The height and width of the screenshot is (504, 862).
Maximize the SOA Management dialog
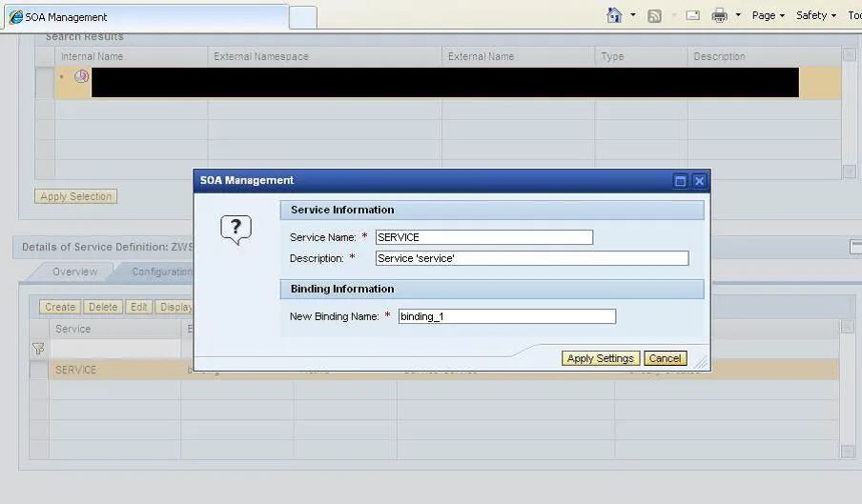(x=680, y=181)
